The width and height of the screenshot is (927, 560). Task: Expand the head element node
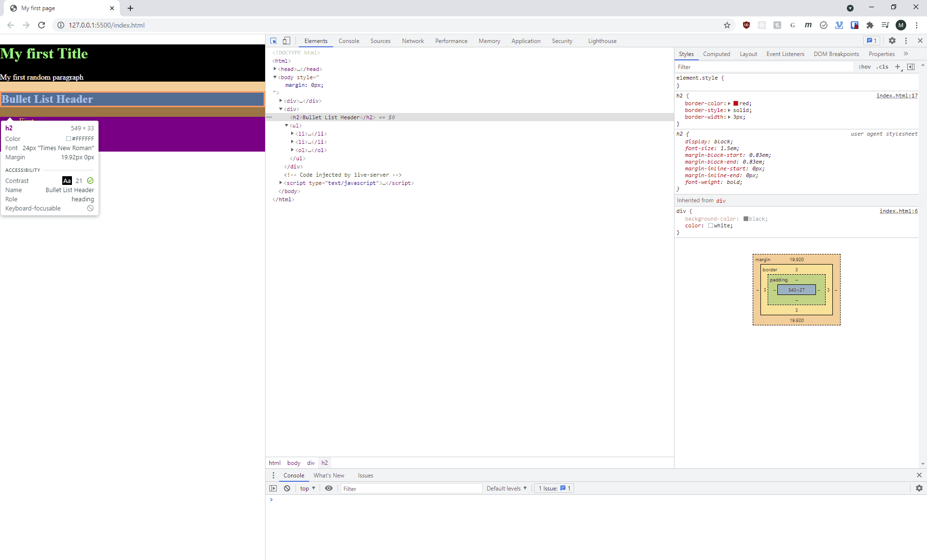click(275, 69)
